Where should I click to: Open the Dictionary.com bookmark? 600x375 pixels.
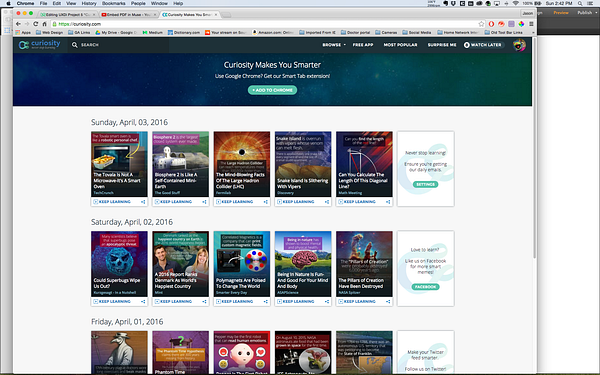coord(184,33)
